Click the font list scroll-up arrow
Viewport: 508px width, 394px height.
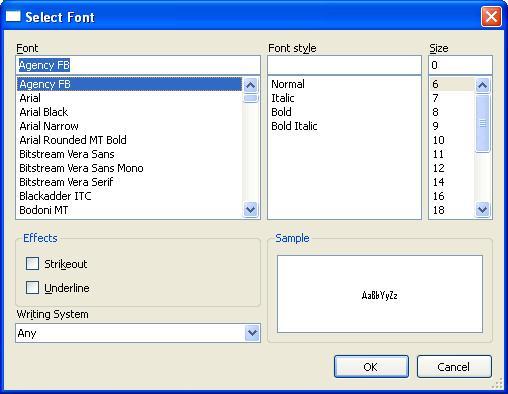250,85
